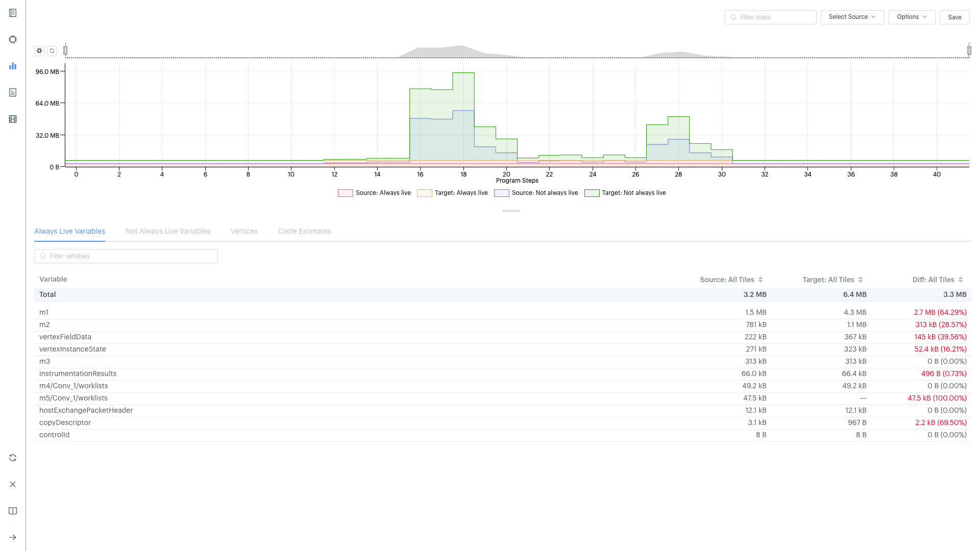Open the table grid report icon
Viewport: 980px width, 551px height.
(x=13, y=119)
